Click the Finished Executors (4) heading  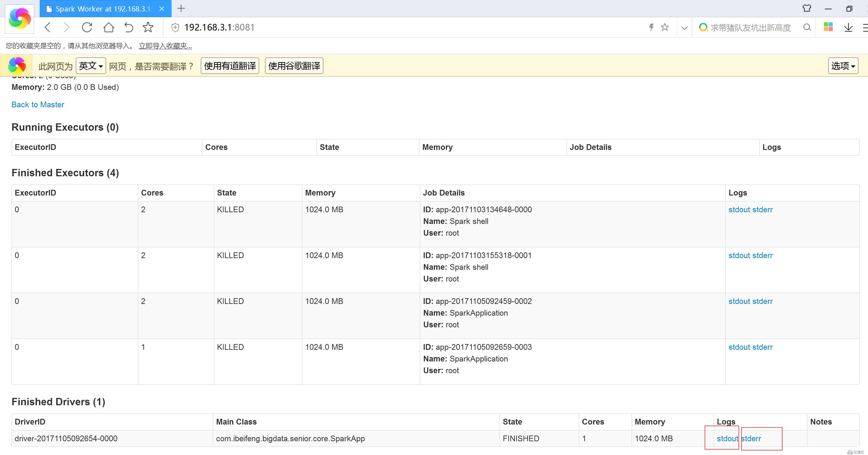(x=65, y=173)
